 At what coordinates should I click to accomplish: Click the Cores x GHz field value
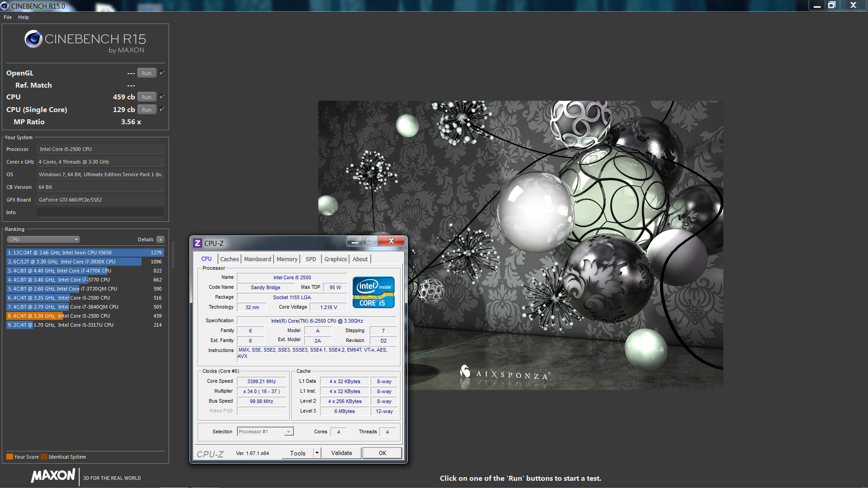[x=100, y=162]
